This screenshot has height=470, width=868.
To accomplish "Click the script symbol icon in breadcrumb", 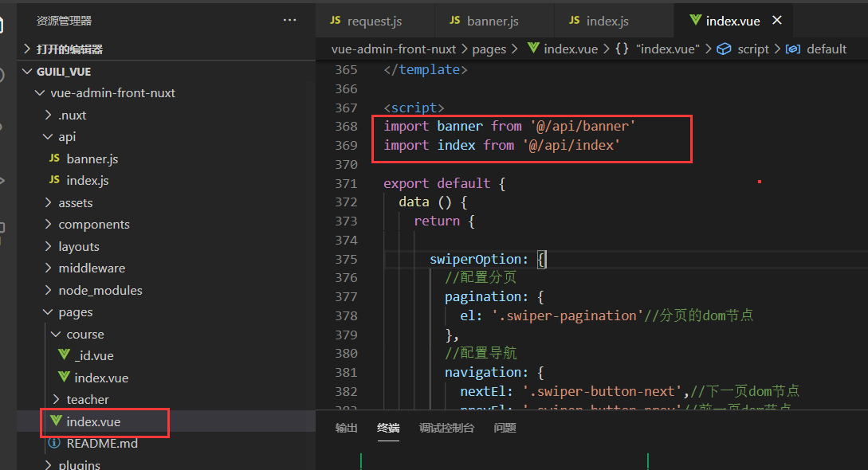I will (x=724, y=49).
